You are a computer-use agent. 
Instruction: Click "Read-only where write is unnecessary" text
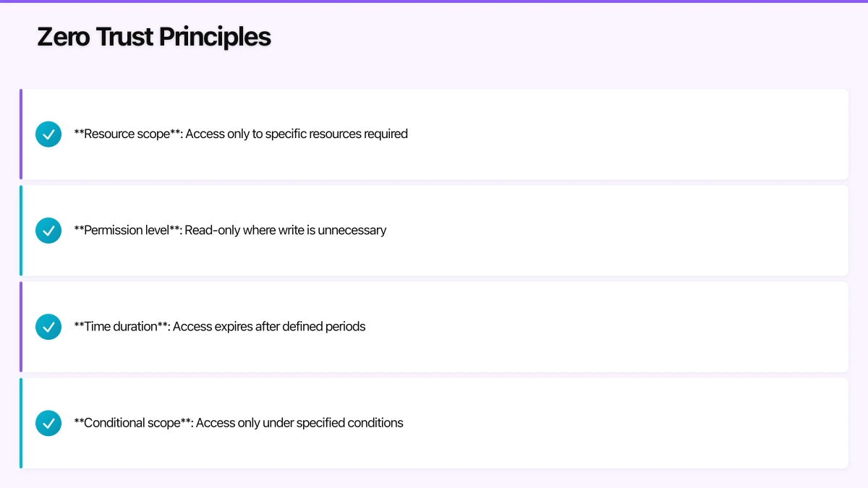pos(286,231)
